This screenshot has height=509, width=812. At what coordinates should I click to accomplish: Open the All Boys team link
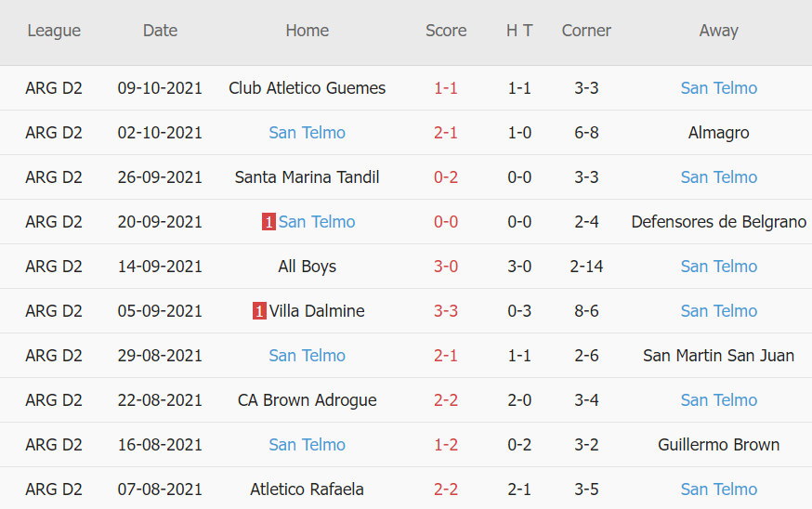click(x=308, y=267)
